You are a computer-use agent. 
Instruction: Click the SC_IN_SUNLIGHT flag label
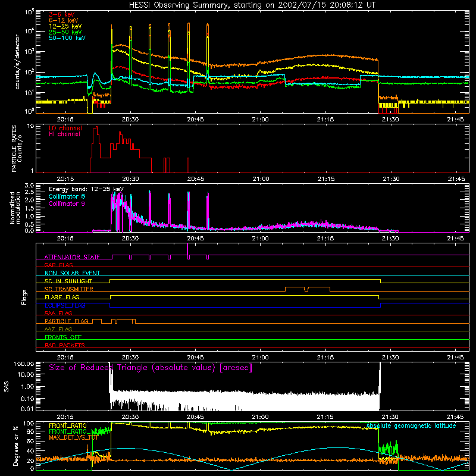tap(68, 281)
